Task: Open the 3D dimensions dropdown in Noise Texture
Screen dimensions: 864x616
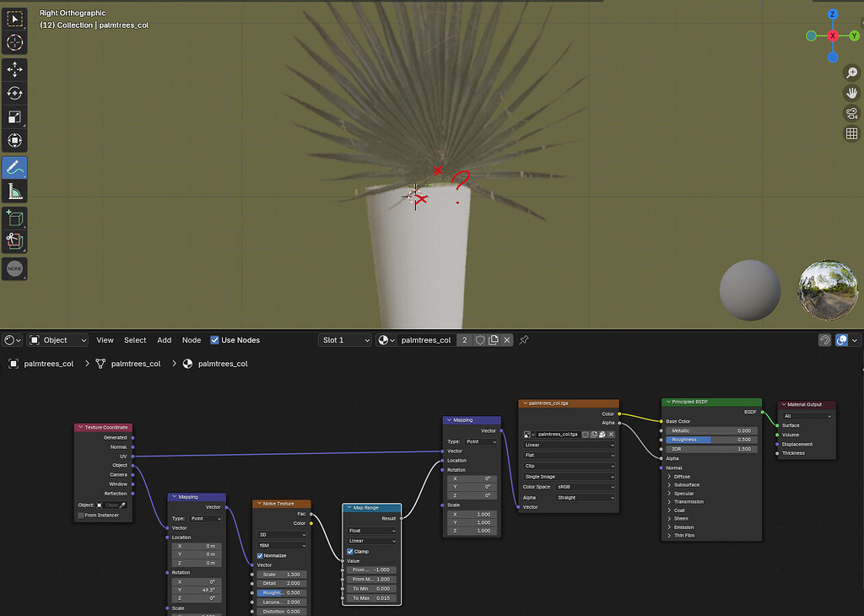Action: coord(282,535)
